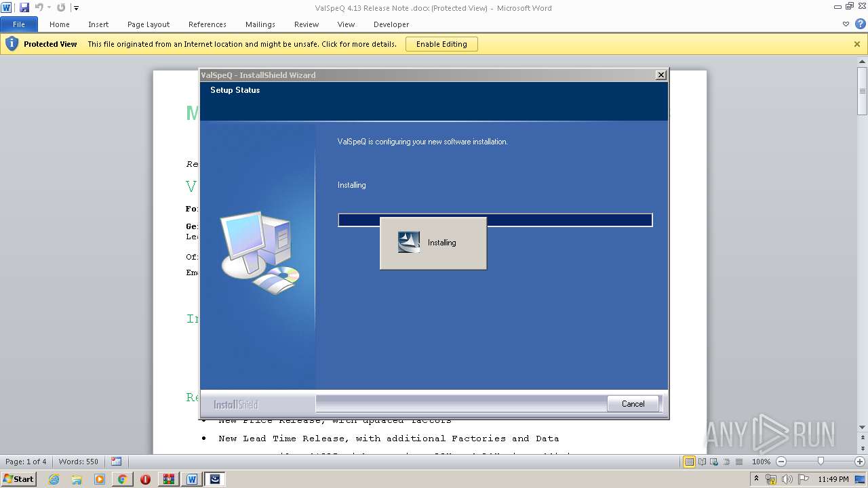Switch to Word via taskbar button
This screenshot has width=868, height=488.
192,479
